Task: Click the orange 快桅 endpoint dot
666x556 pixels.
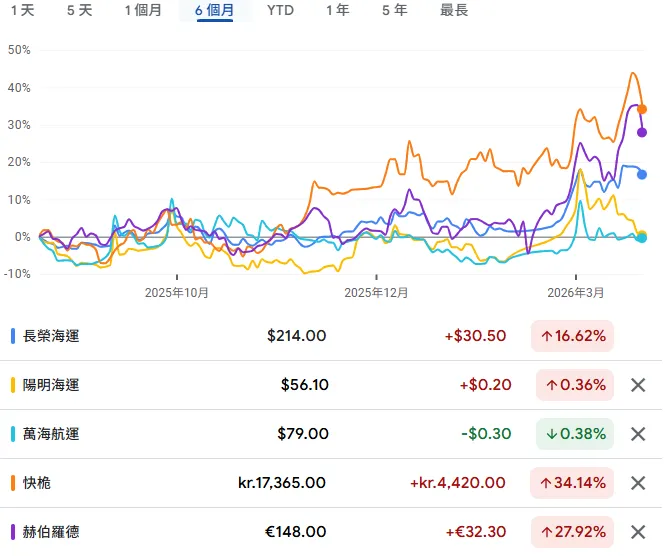Action: [x=642, y=109]
